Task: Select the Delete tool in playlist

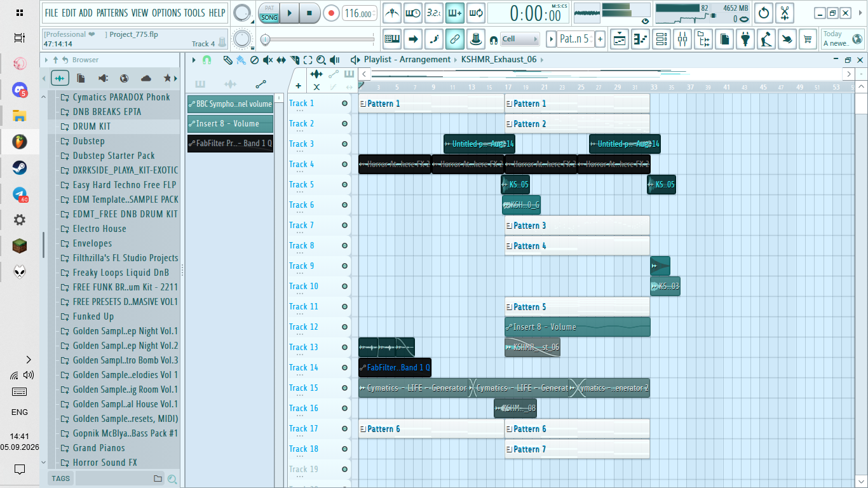Action: coord(254,60)
